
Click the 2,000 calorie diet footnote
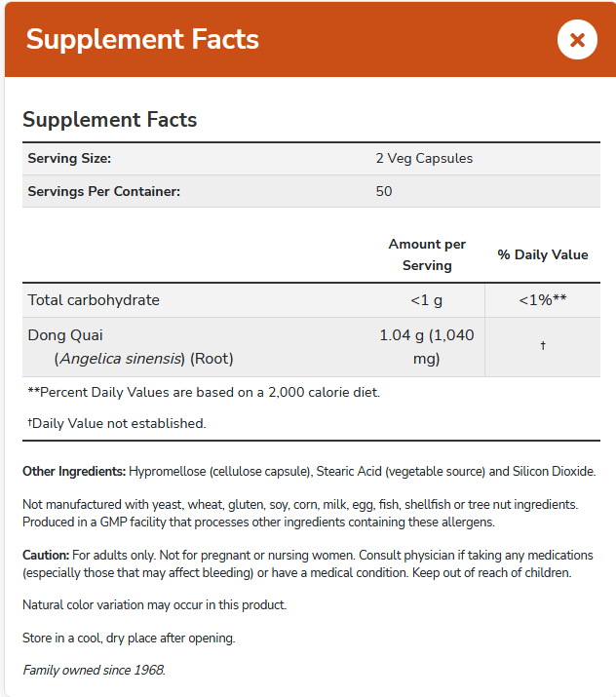[x=204, y=392]
